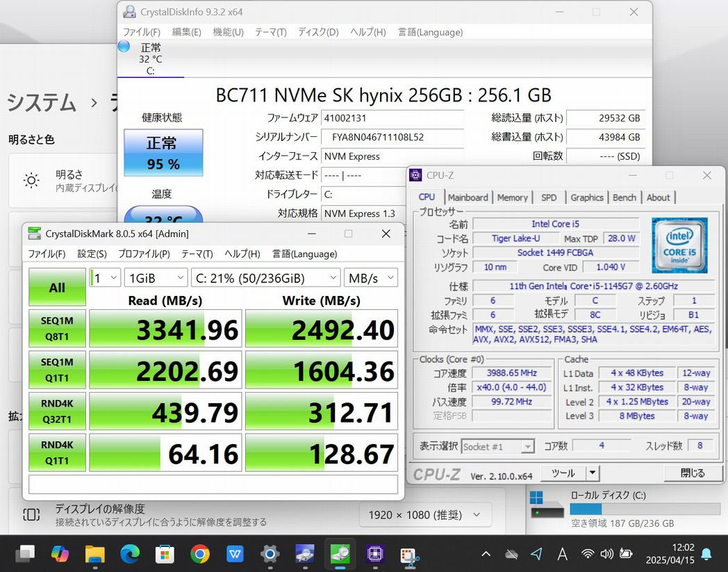Open the CrystalDiskMark プロファイル(P) menu
Image resolution: width=728 pixels, height=572 pixels.
(144, 254)
